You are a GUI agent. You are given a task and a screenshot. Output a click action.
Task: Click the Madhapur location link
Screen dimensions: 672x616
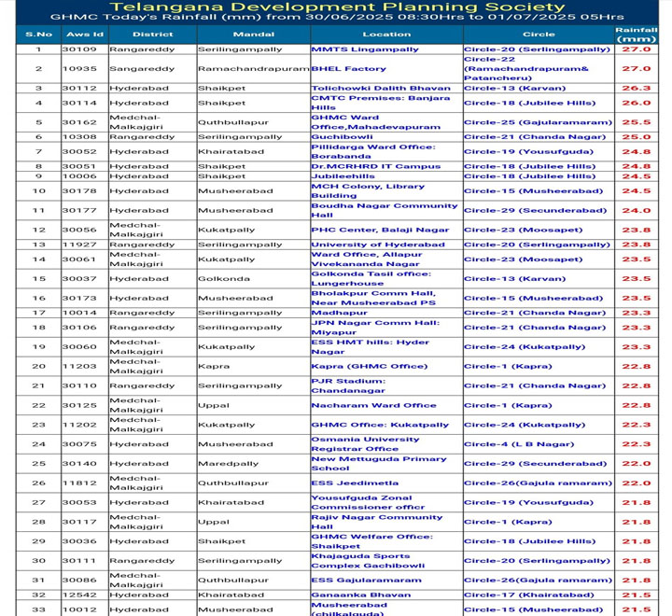[x=339, y=313]
